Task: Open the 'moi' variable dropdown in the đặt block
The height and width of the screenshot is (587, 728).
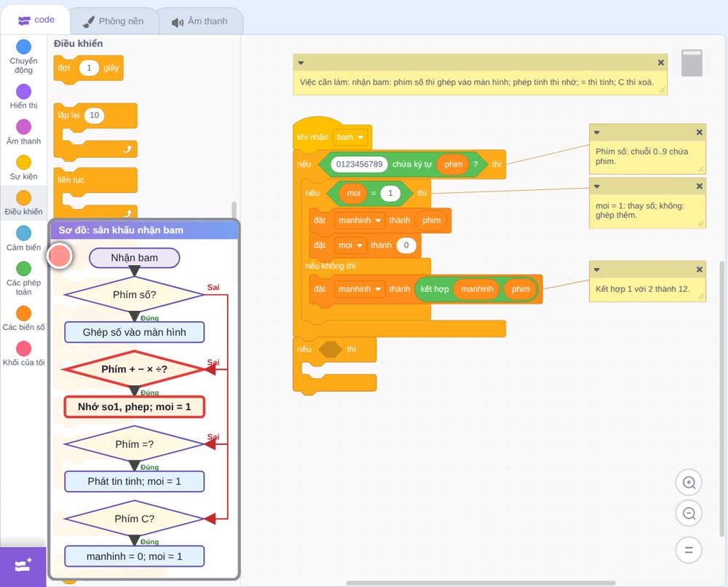Action: tap(350, 245)
